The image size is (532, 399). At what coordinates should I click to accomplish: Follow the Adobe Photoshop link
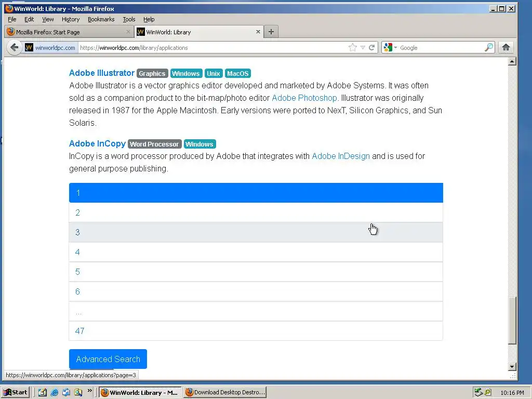click(x=304, y=98)
